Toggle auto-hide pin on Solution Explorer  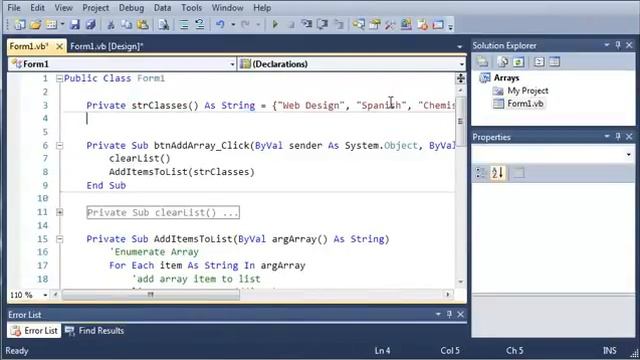coord(618,45)
